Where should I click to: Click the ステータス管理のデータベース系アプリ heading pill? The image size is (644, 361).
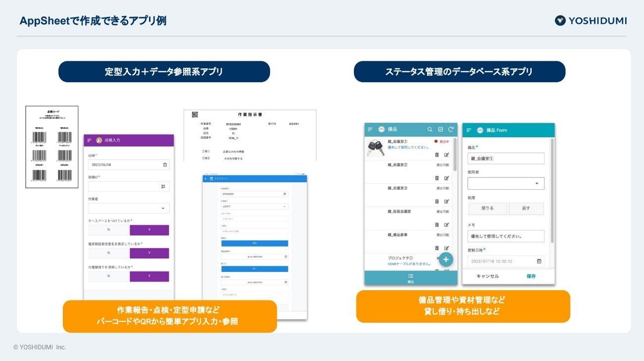click(459, 72)
